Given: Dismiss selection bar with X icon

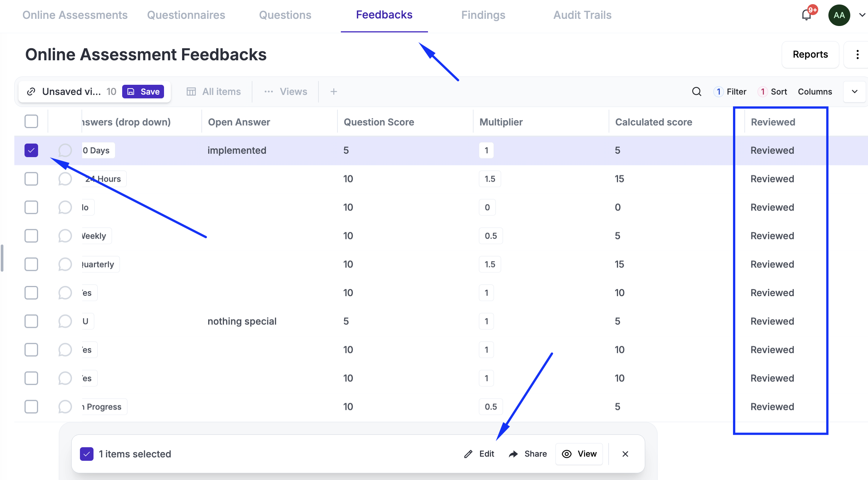Looking at the screenshot, I should click(625, 454).
